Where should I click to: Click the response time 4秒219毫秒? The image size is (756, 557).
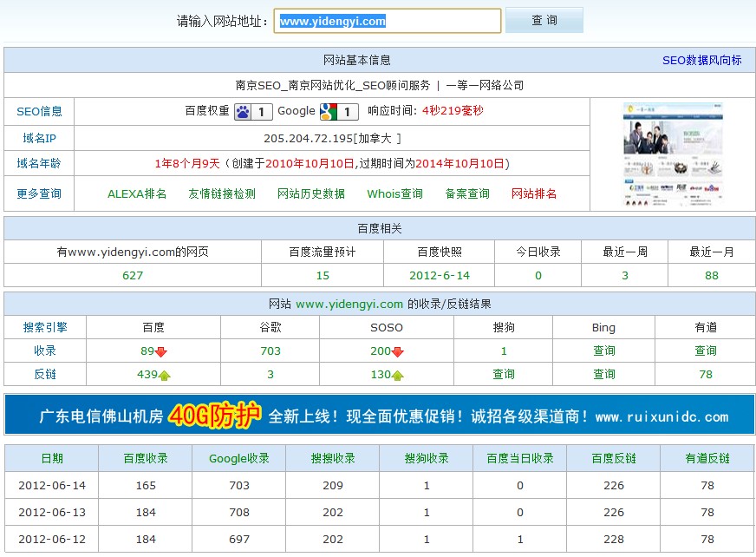pyautogui.click(x=453, y=110)
